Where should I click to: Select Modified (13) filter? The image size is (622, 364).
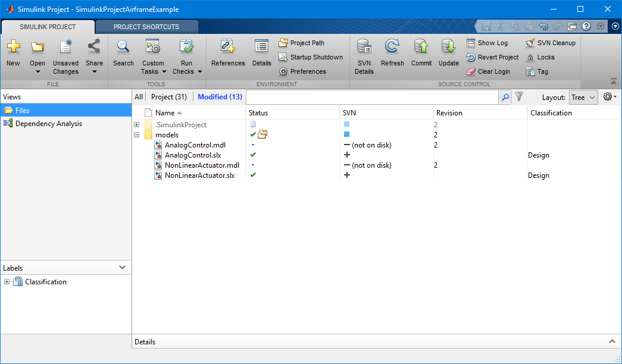click(x=220, y=97)
